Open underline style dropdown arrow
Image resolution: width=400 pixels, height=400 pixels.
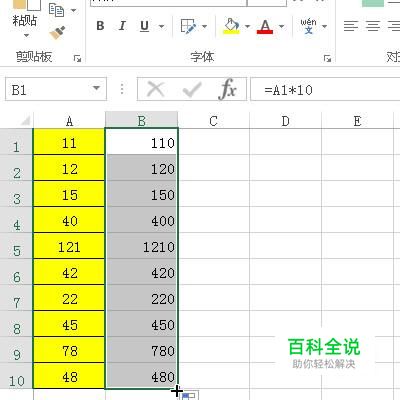(162, 26)
